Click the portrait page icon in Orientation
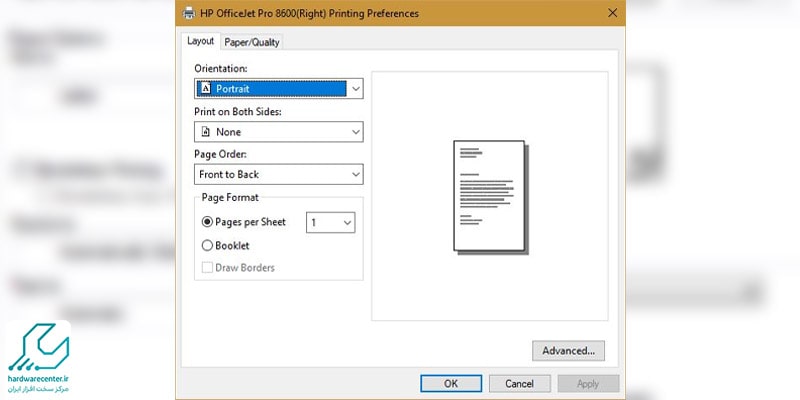The width and height of the screenshot is (800, 400). 205,88
